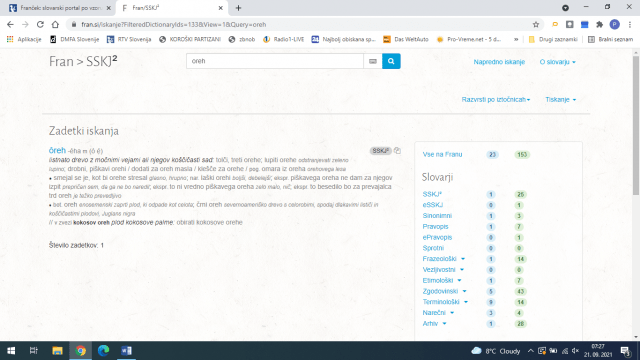640x360 pixels.
Task: Open the Tiskanje dropdown menu
Action: point(560,100)
